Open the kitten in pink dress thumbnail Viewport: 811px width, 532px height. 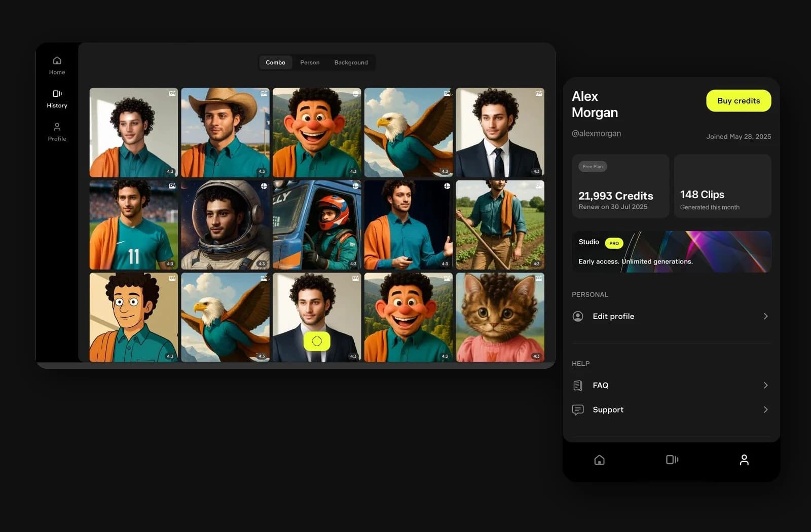coord(500,317)
